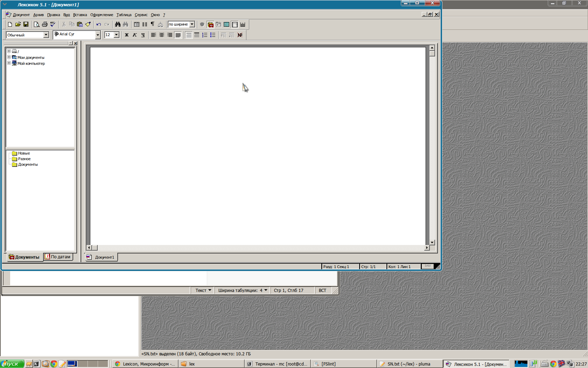Insert a table with table icon
Viewport: 588px width, 368px height.
pos(136,25)
